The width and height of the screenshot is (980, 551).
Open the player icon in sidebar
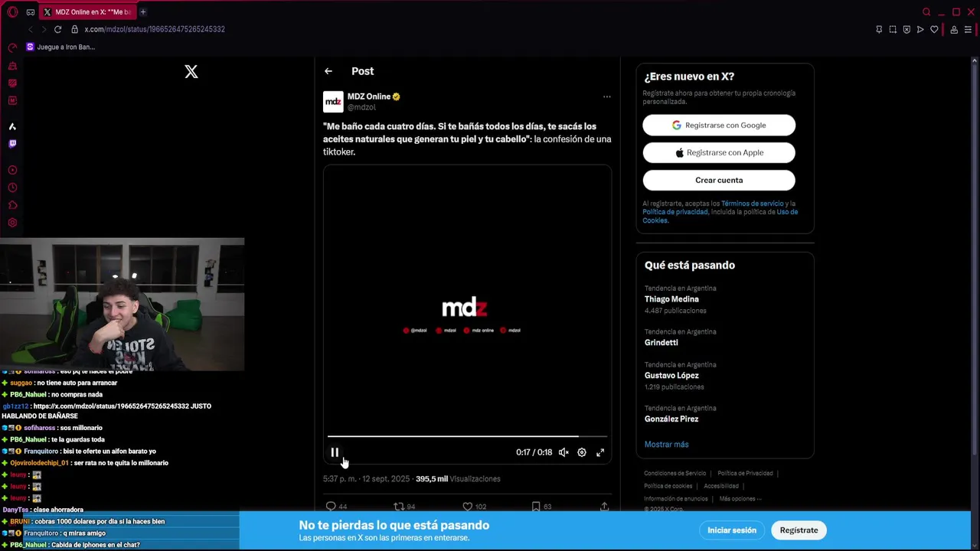click(12, 170)
